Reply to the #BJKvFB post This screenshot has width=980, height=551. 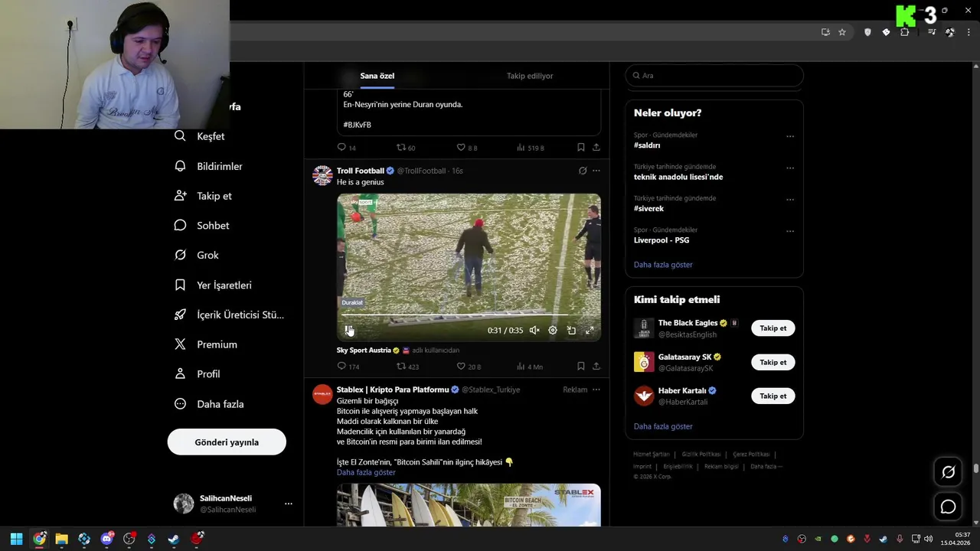[x=347, y=148]
